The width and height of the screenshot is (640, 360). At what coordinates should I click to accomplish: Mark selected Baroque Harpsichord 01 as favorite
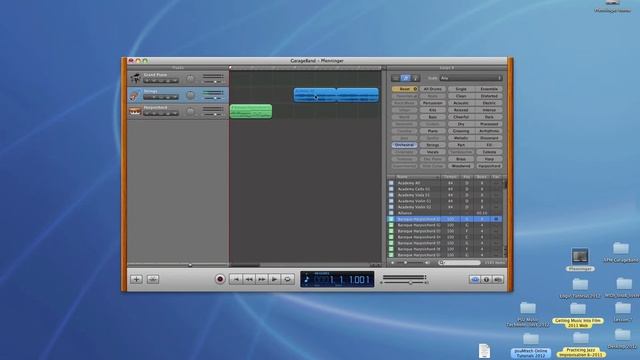pos(496,219)
